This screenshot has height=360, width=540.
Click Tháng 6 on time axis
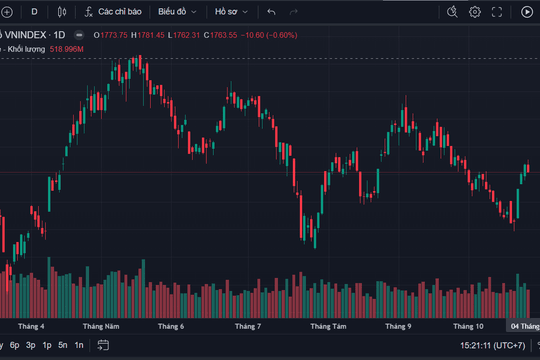click(x=171, y=326)
